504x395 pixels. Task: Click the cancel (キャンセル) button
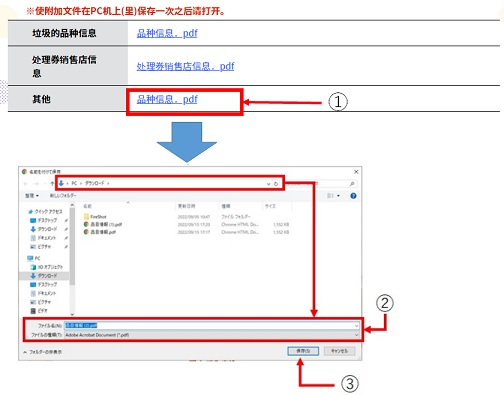coord(339,351)
